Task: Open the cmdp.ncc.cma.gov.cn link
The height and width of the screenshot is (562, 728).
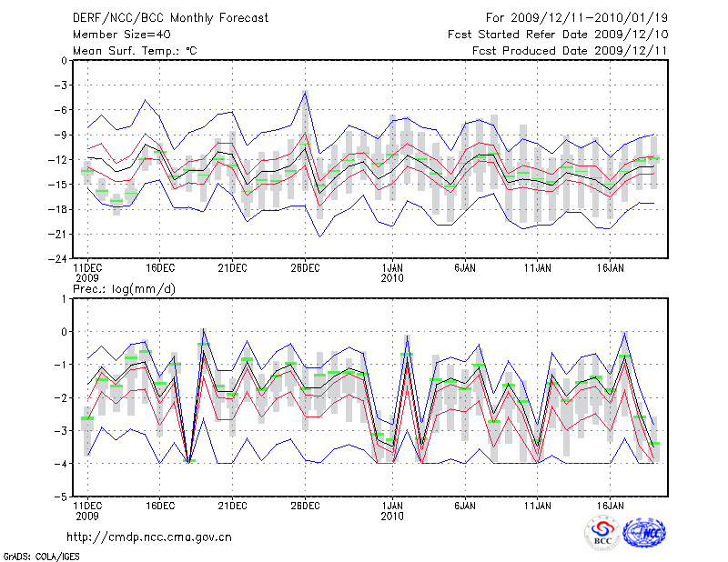Action: coord(149,537)
